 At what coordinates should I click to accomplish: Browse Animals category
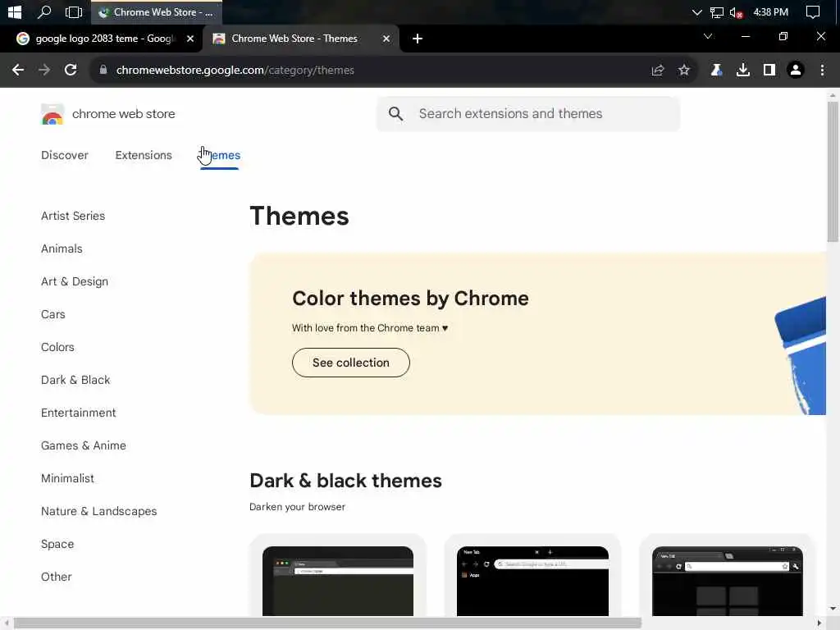(62, 249)
